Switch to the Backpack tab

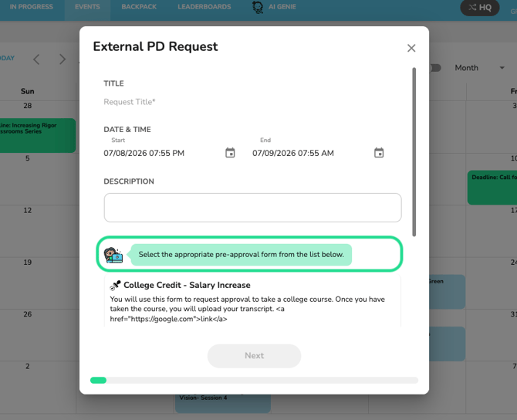click(x=139, y=7)
